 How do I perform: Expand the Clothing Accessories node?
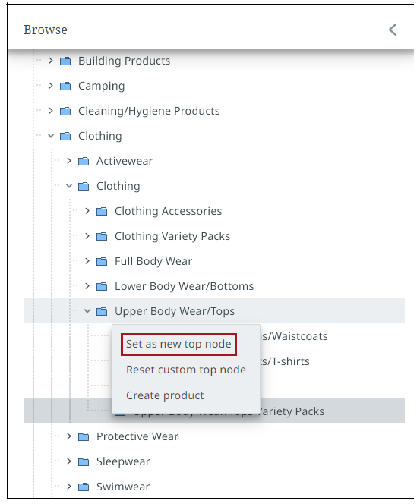coord(87,211)
